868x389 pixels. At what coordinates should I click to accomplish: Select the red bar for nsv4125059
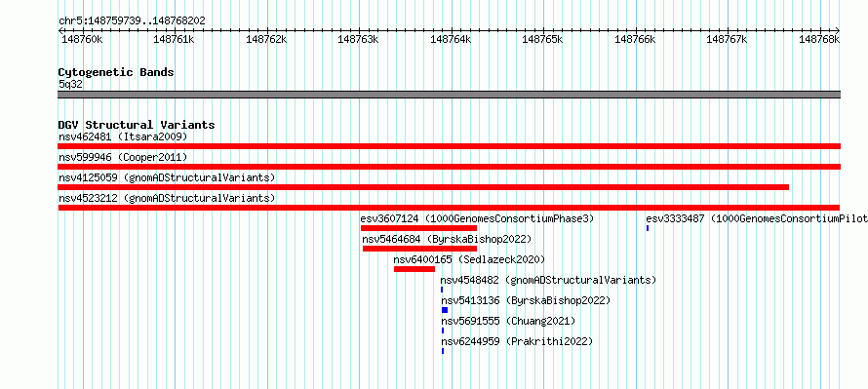tap(423, 187)
